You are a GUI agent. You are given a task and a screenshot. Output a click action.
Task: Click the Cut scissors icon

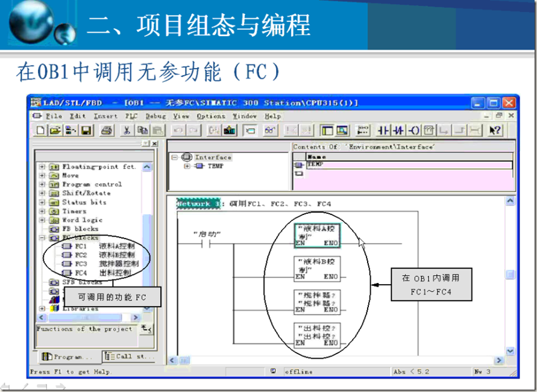tap(127, 130)
